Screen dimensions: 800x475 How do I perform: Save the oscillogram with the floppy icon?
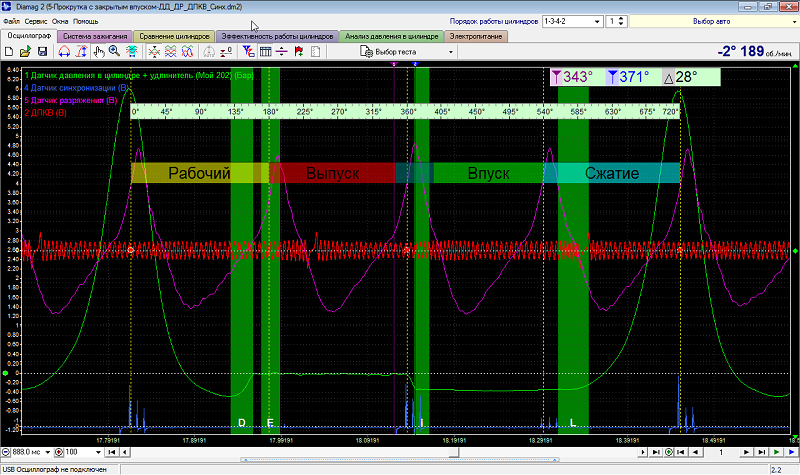coord(42,52)
